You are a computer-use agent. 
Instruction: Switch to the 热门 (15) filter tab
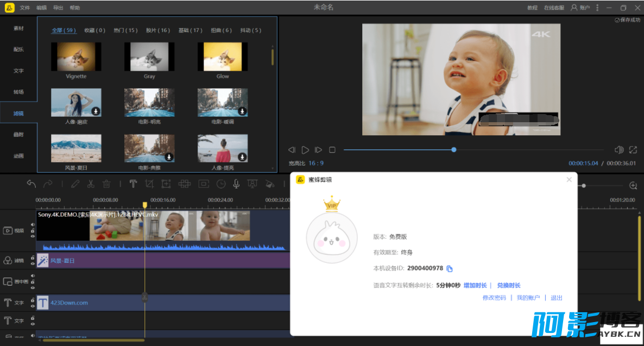[x=125, y=30]
